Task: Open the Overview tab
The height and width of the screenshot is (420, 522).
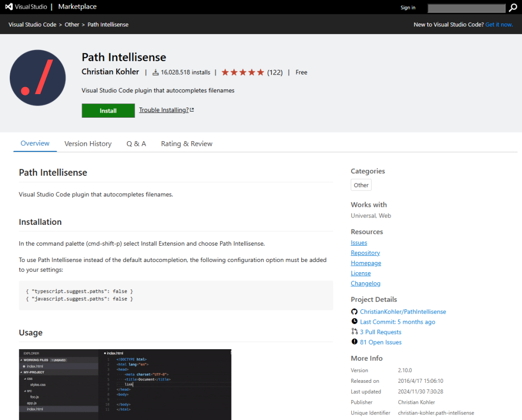Action: tap(35, 143)
